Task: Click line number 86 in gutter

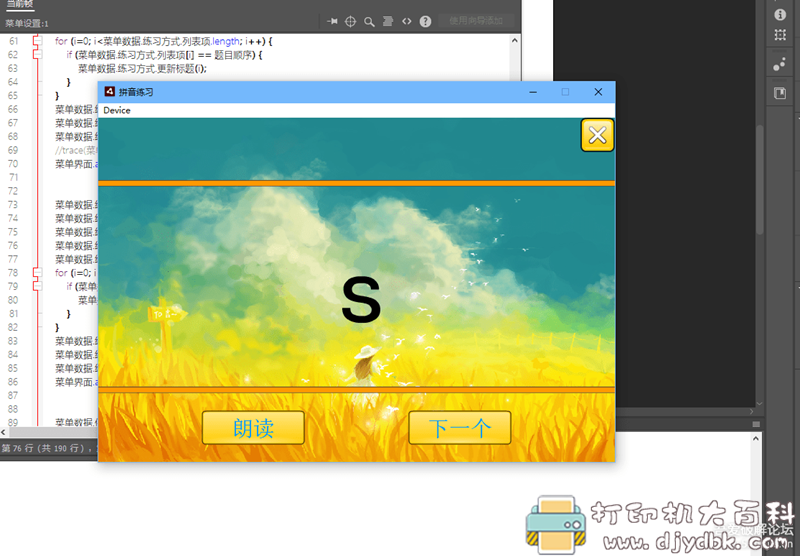Action: 13,382
